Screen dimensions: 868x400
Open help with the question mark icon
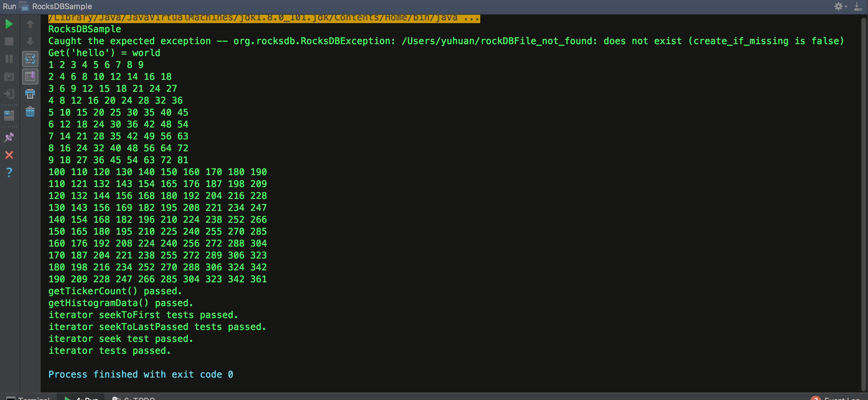[9, 172]
